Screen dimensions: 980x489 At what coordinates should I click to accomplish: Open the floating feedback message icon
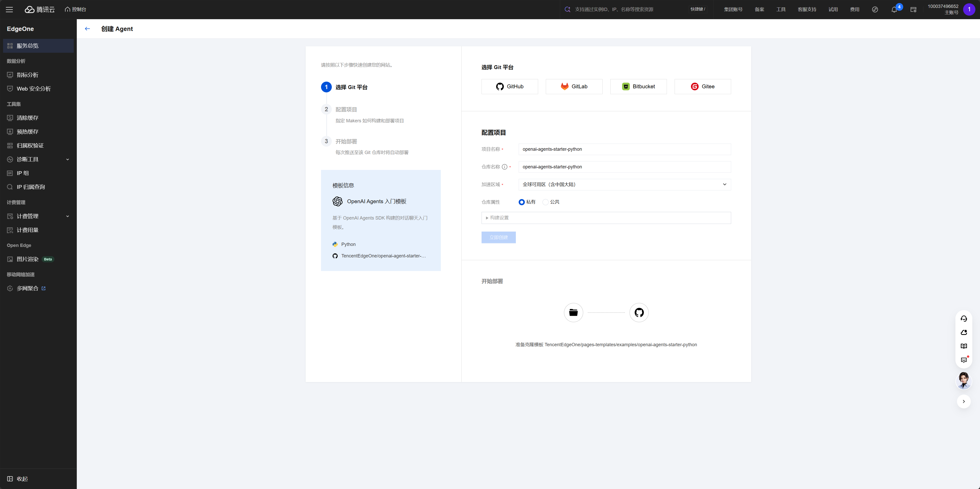click(964, 360)
